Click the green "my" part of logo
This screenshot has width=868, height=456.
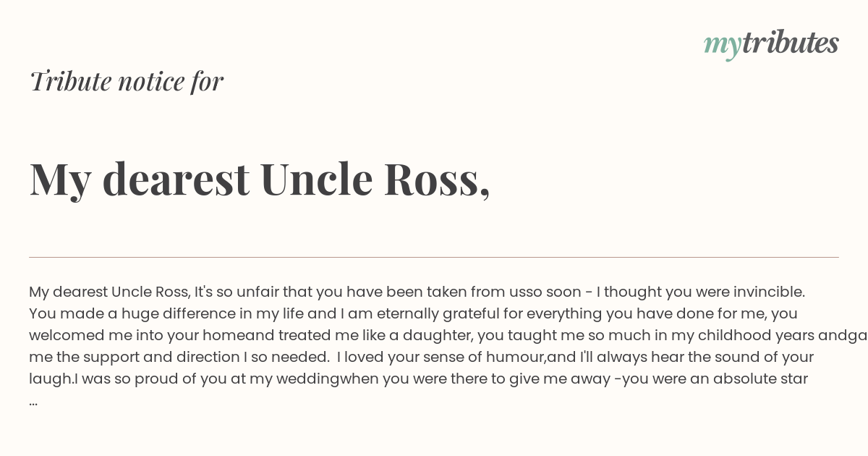723,46
